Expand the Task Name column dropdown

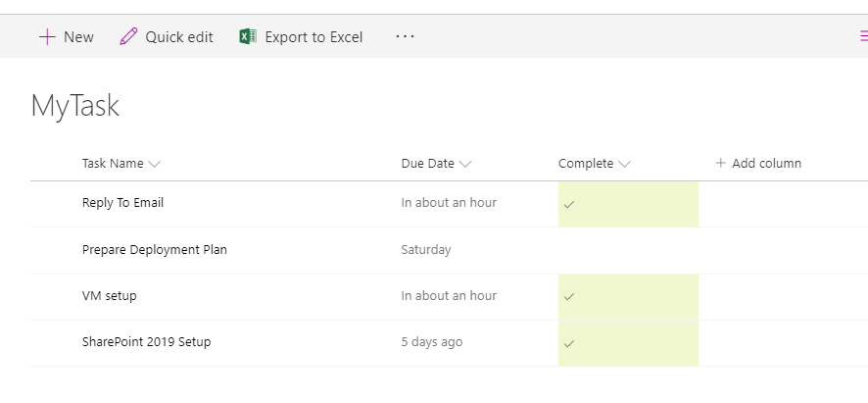click(155, 164)
